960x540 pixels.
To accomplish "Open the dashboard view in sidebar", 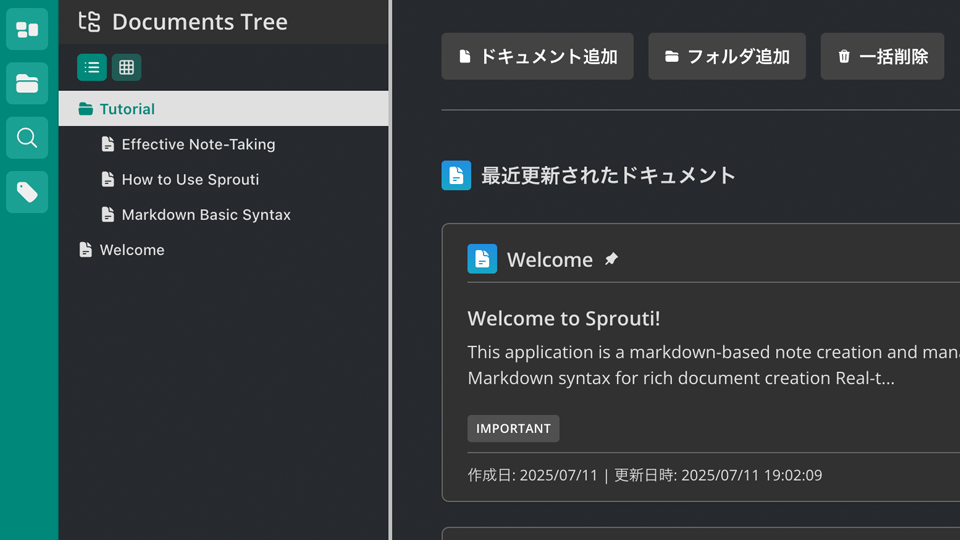I will [x=27, y=29].
